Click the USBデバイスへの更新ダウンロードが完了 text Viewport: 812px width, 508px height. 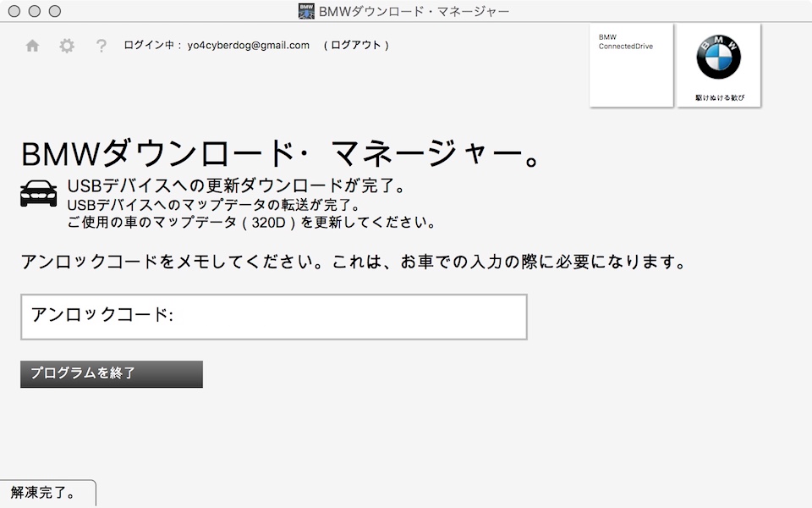(x=236, y=185)
